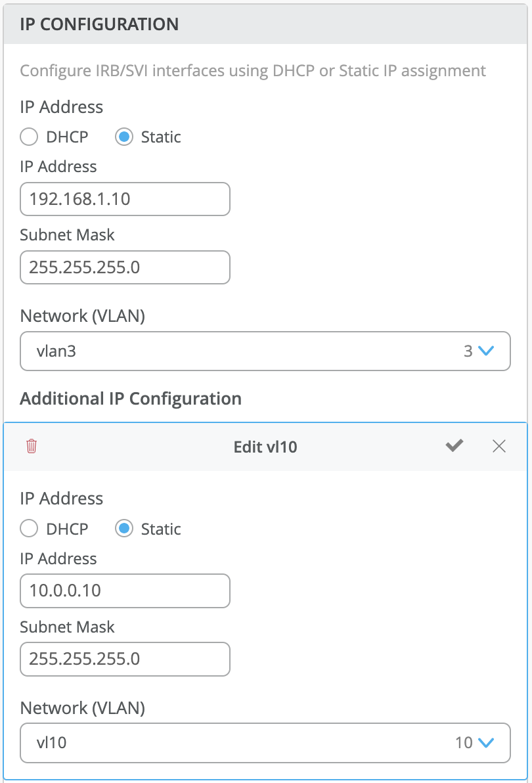Delete the vl10 configuration with trash icon
Viewport: 532px width, 783px height.
[x=32, y=447]
